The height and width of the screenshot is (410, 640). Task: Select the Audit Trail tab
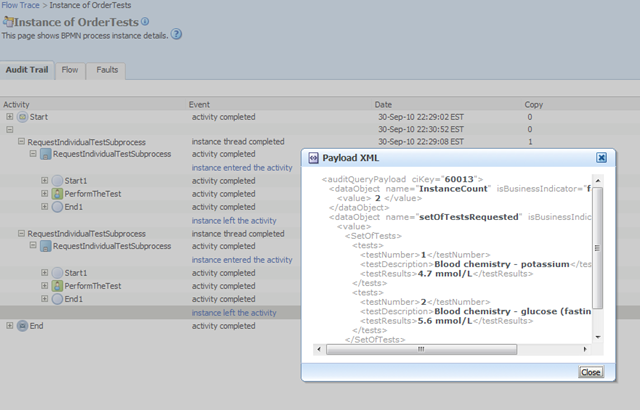(x=27, y=70)
